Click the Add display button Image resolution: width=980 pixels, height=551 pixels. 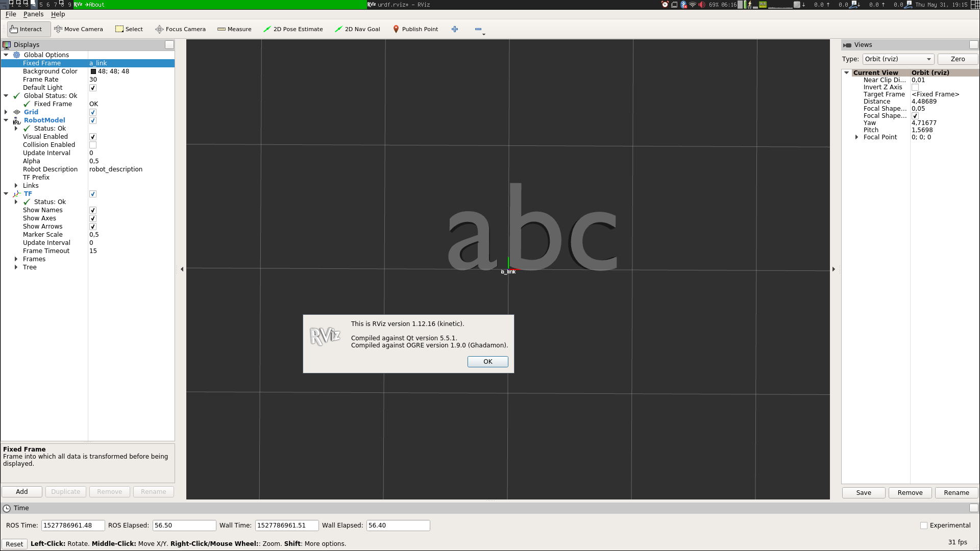[x=22, y=492]
